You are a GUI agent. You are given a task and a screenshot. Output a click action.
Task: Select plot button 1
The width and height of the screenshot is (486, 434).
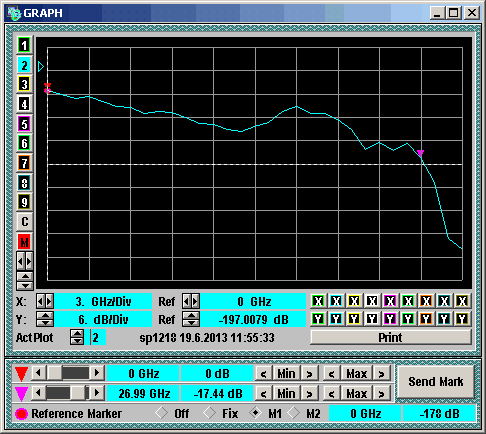[x=24, y=45]
